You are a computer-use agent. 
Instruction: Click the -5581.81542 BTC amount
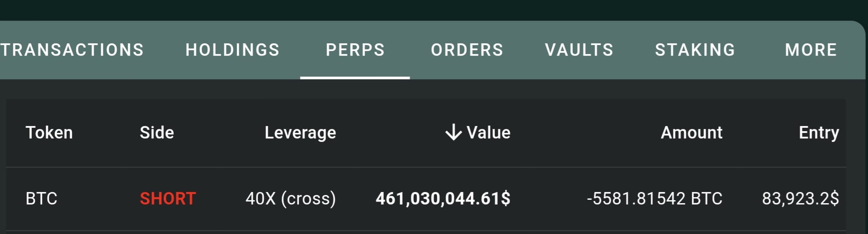[x=655, y=199]
